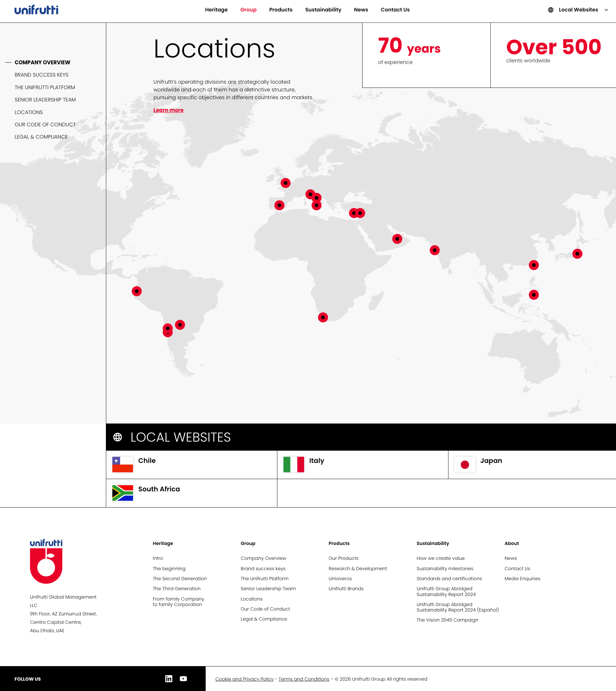This screenshot has width=616, height=691.
Task: Click the "70 years" statistic text
Action: 409,46
